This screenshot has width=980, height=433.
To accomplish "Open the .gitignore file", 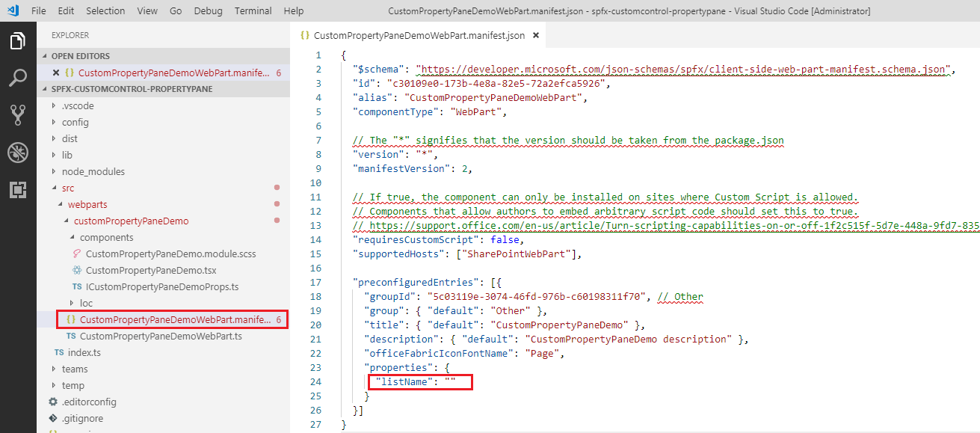I will (82, 418).
